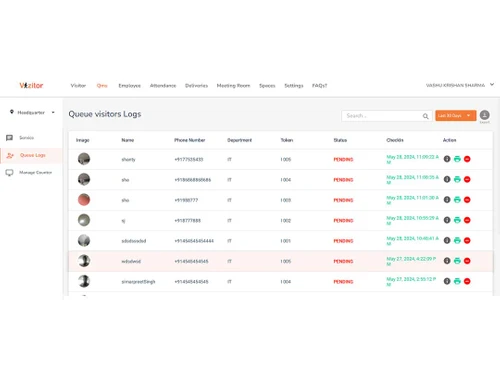Image resolution: width=500 pixels, height=375 pixels.
Task: Click the name shorty
Action: (x=128, y=160)
